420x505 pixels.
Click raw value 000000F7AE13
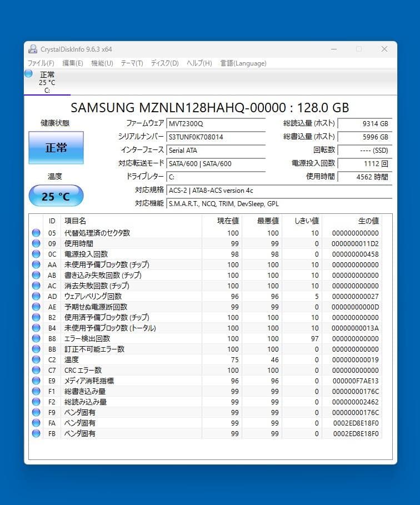point(356,381)
